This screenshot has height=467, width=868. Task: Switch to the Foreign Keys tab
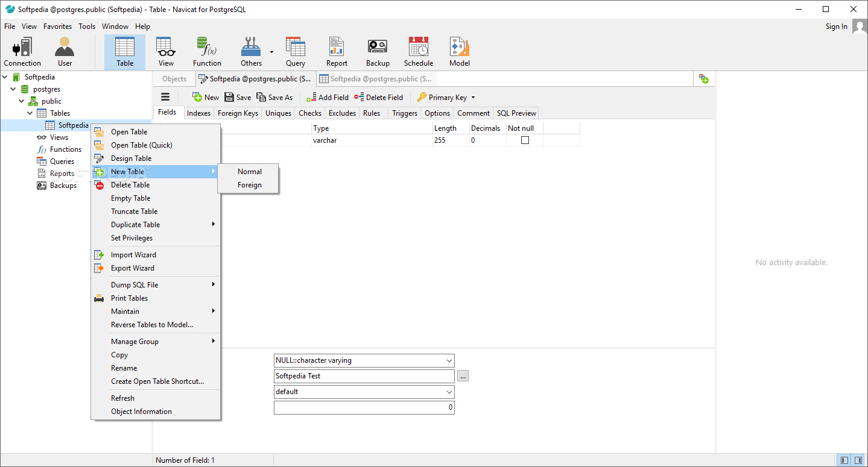click(238, 113)
